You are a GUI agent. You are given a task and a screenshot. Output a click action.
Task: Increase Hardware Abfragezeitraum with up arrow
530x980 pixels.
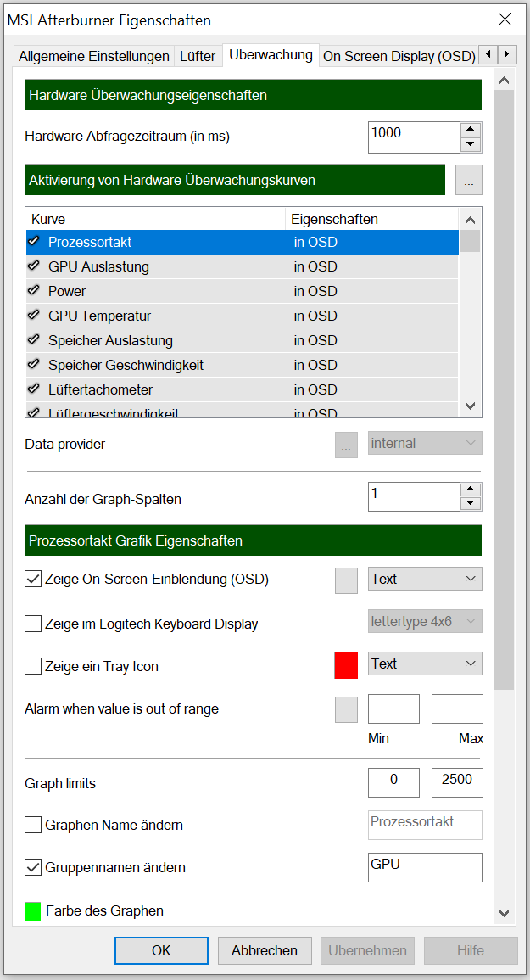(x=471, y=131)
